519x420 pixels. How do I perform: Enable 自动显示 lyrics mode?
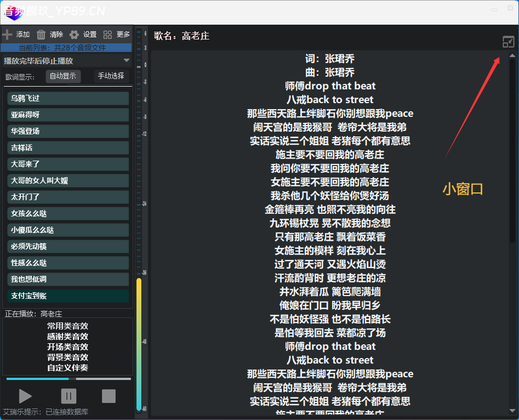(63, 76)
